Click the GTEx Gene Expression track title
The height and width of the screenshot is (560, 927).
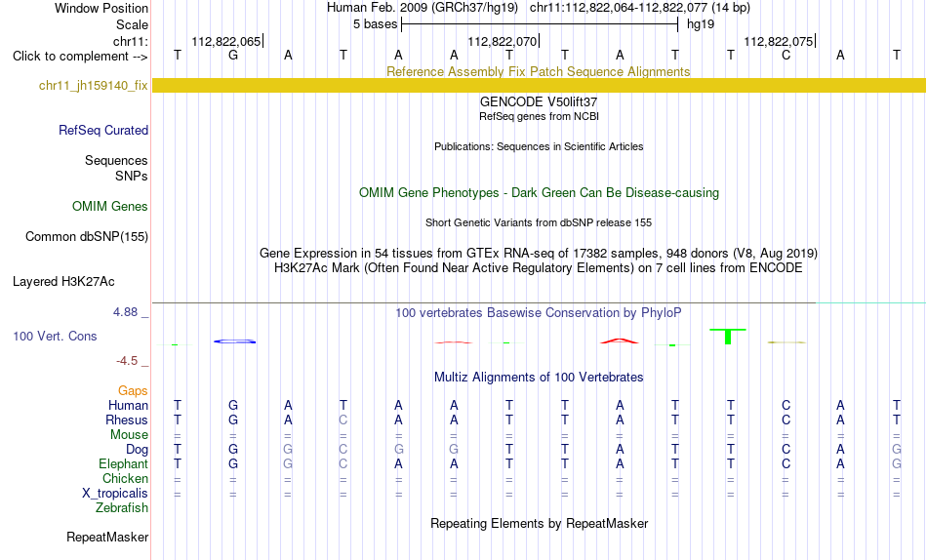pos(539,253)
